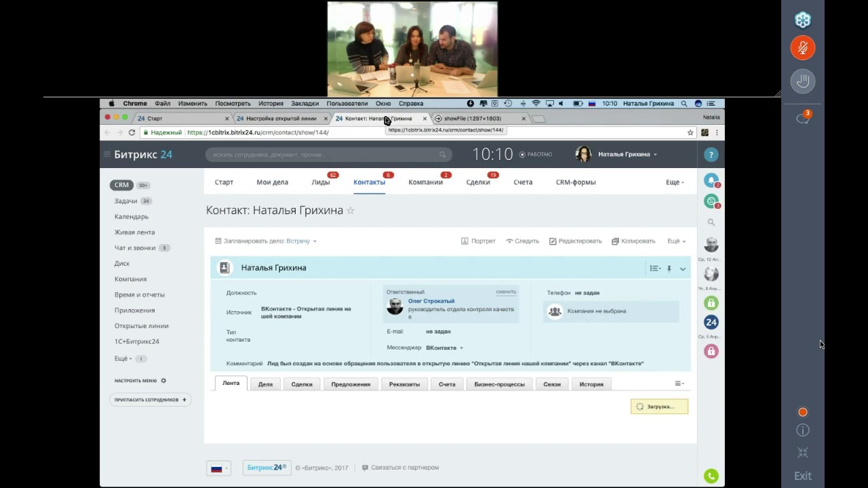Click сменить link for responsible person

click(x=506, y=292)
